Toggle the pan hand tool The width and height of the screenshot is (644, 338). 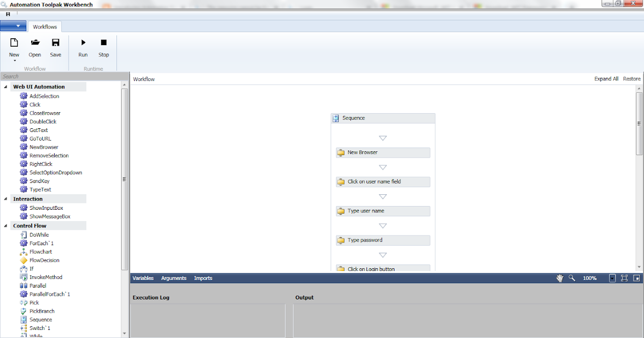point(560,278)
